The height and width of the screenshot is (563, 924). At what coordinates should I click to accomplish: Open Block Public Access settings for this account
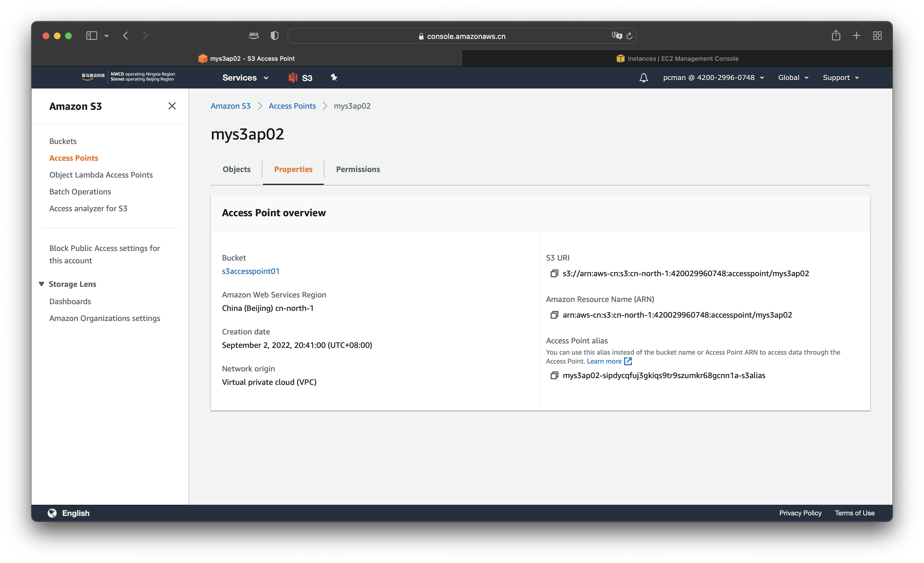[x=104, y=254]
